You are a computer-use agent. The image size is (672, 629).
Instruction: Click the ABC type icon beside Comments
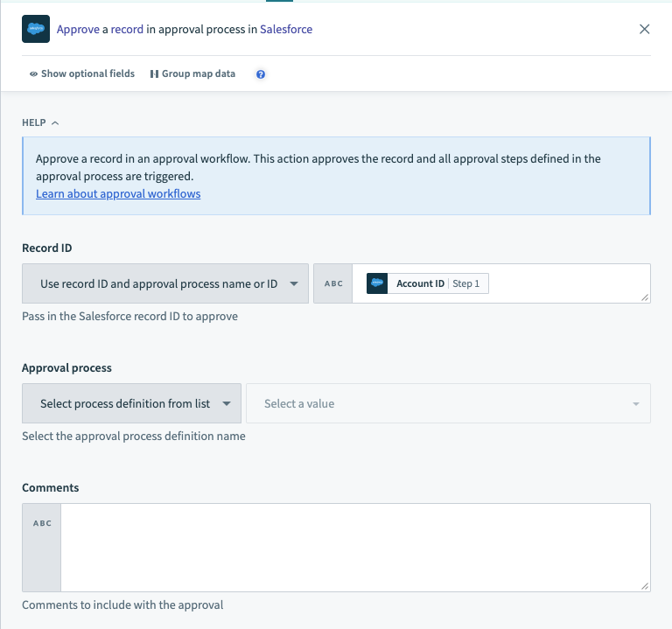(x=41, y=523)
